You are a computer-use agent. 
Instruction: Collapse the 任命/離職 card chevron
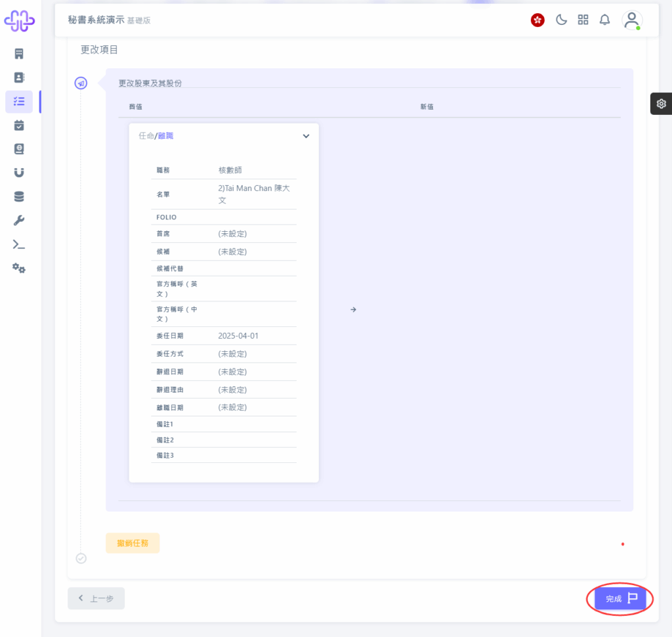(x=306, y=136)
